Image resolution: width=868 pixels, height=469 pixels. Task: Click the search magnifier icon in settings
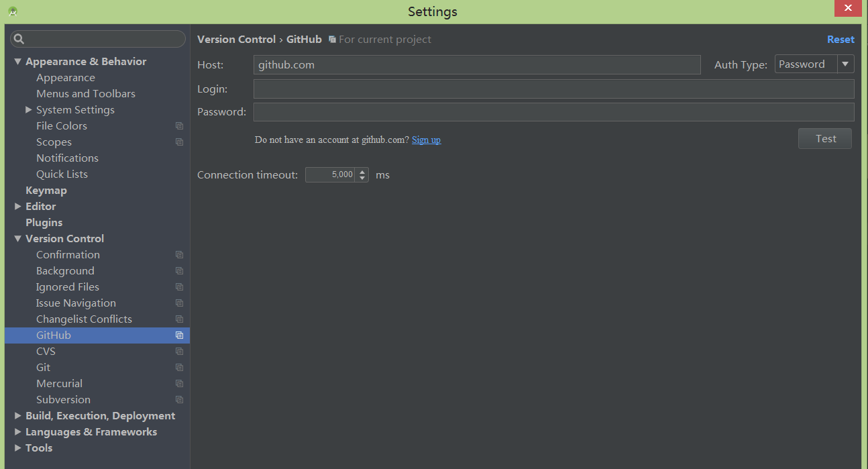[19, 39]
